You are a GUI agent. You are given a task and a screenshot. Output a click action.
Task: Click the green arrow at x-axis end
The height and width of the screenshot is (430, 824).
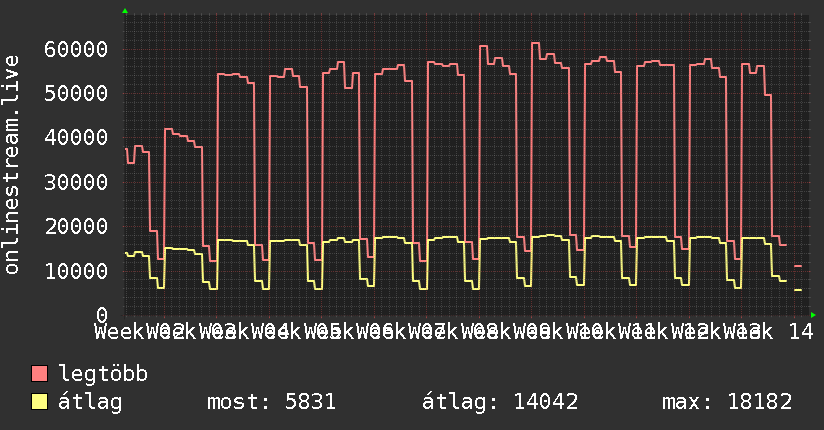point(813,315)
